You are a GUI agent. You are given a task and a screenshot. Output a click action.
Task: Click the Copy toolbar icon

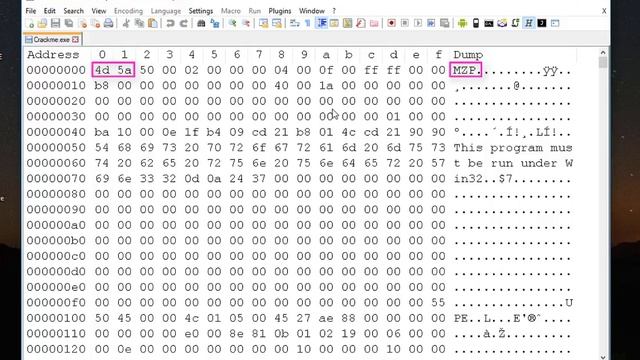point(140,24)
